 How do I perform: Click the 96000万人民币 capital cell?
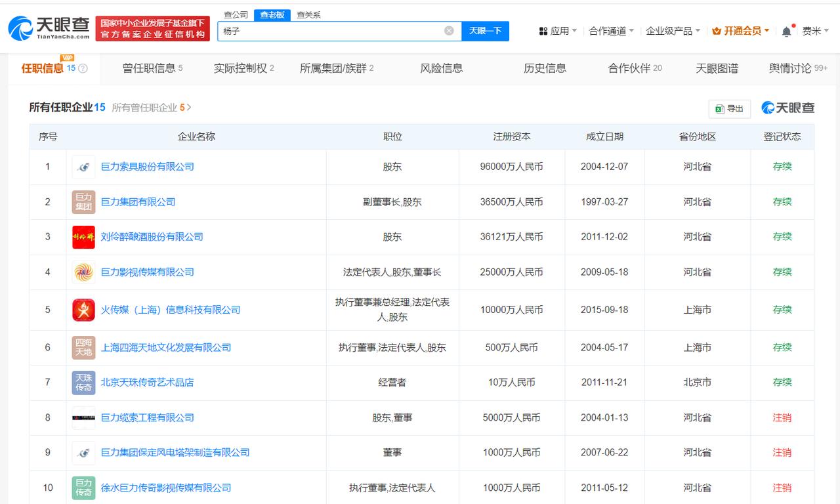point(512,167)
